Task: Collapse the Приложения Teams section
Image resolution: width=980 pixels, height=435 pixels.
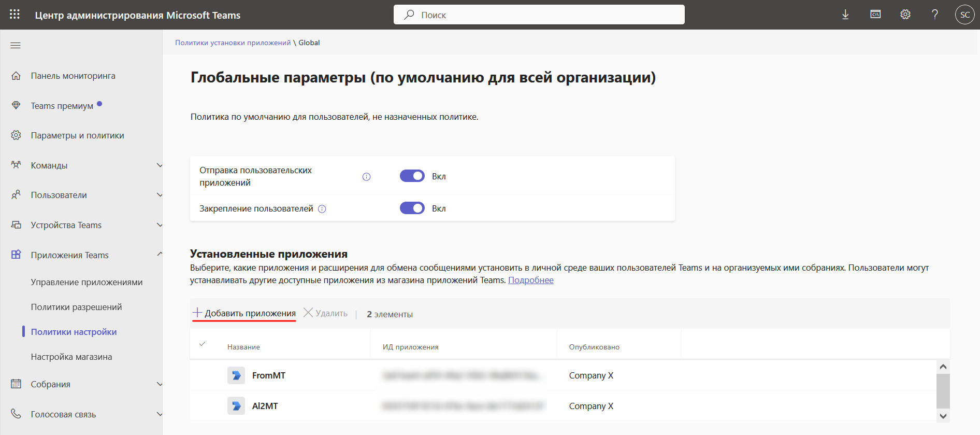Action: point(160,254)
